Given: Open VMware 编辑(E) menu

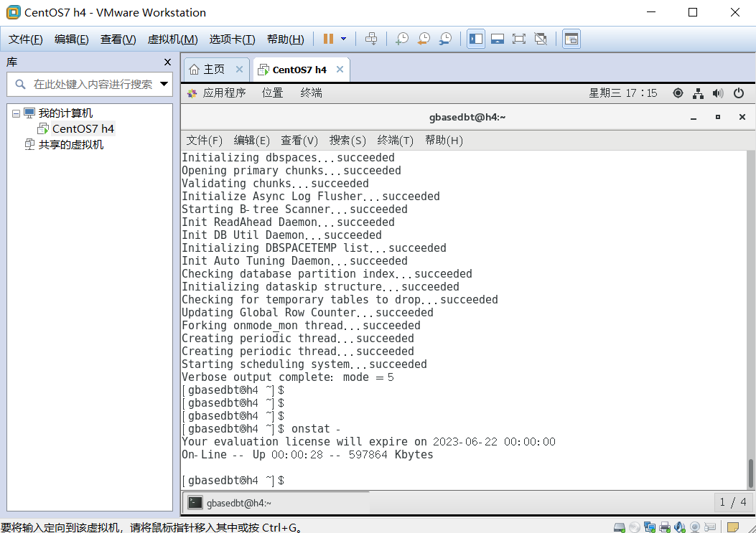Looking at the screenshot, I should pyautogui.click(x=71, y=39).
